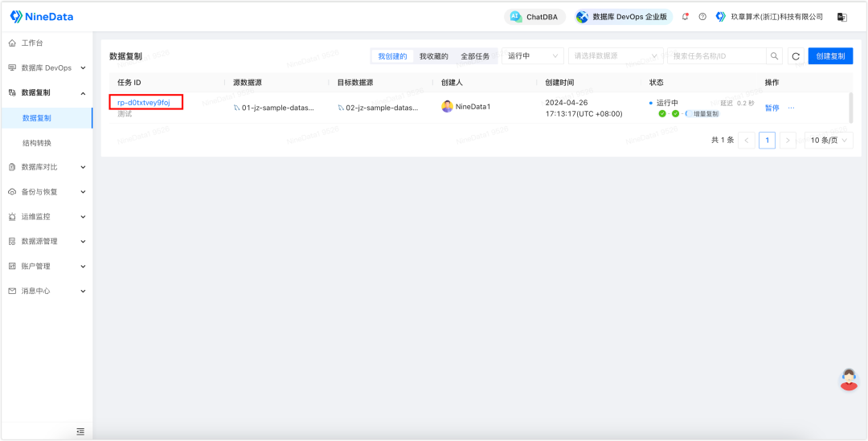Image resolution: width=868 pixels, height=441 pixels.
Task: Click the 消息中心 envelope icon
Action: (x=12, y=291)
